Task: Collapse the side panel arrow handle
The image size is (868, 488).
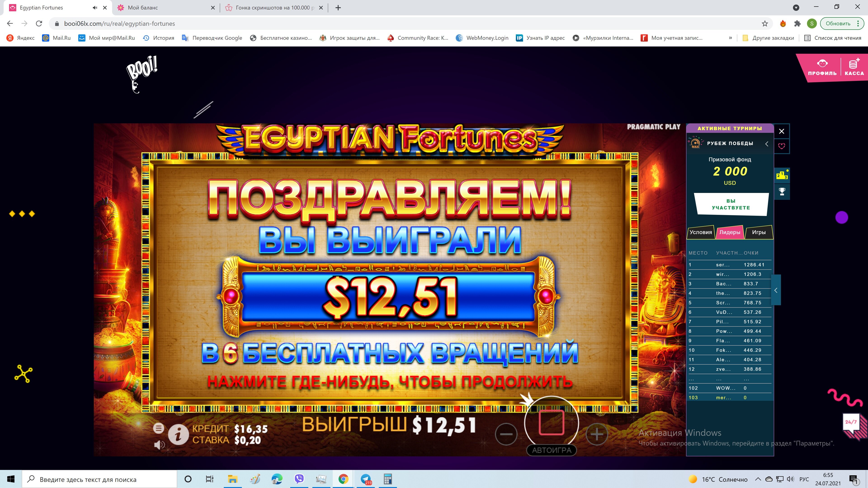Action: (x=776, y=290)
